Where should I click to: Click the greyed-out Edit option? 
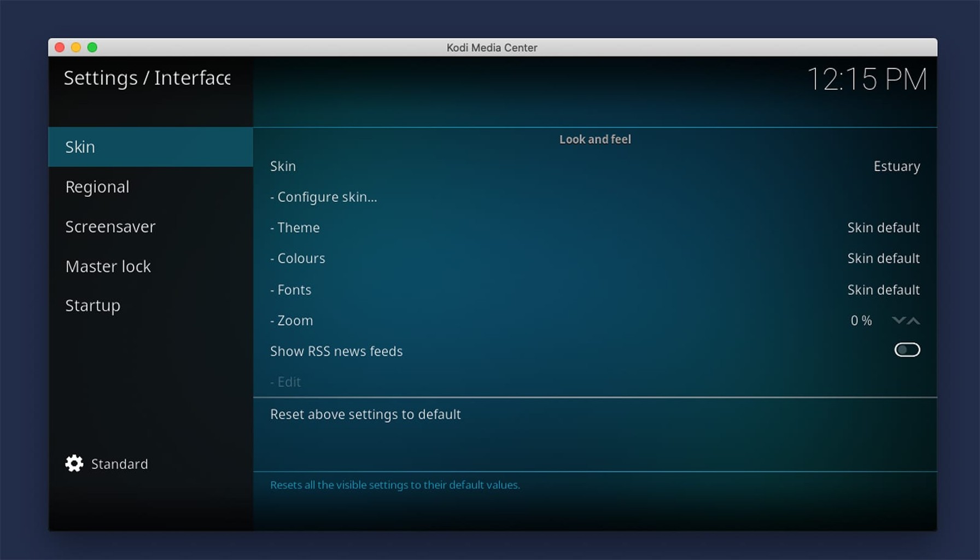pyautogui.click(x=285, y=382)
